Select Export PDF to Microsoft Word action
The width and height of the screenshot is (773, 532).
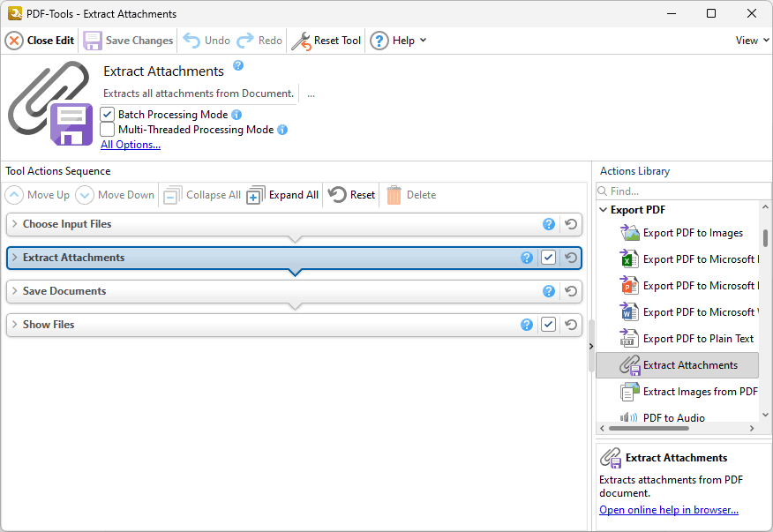[688, 312]
